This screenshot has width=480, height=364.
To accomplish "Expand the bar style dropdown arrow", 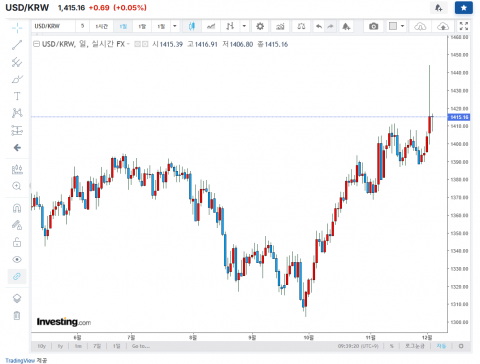I will point(244,26).
